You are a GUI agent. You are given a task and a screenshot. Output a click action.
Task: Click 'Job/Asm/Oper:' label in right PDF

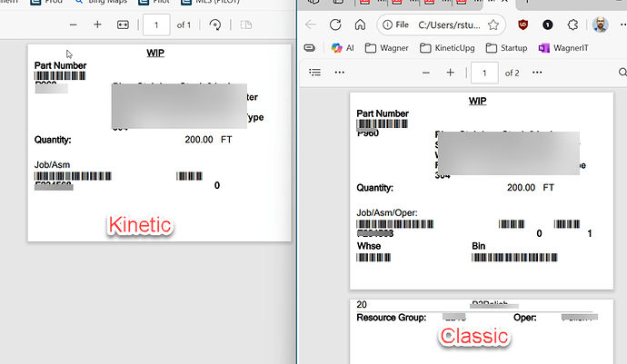coord(387,213)
